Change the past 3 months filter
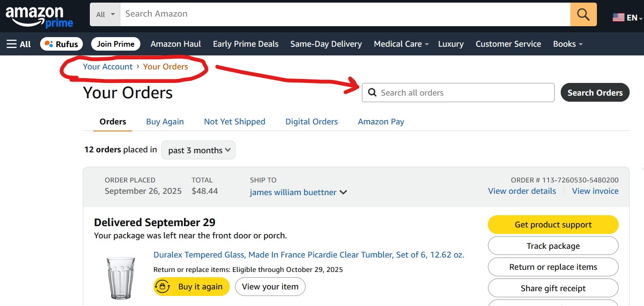 (x=198, y=150)
